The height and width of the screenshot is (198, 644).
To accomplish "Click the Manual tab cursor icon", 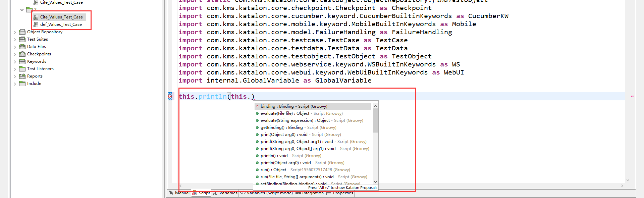I will tap(171, 193).
